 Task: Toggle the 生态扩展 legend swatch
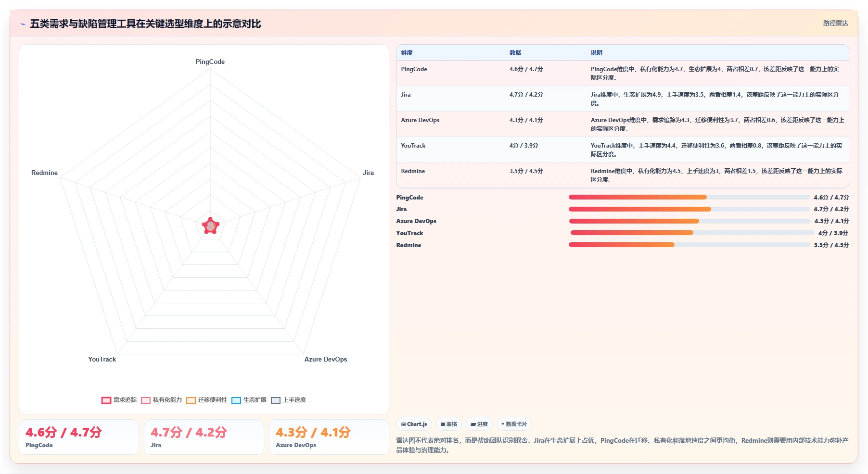[x=236, y=400]
